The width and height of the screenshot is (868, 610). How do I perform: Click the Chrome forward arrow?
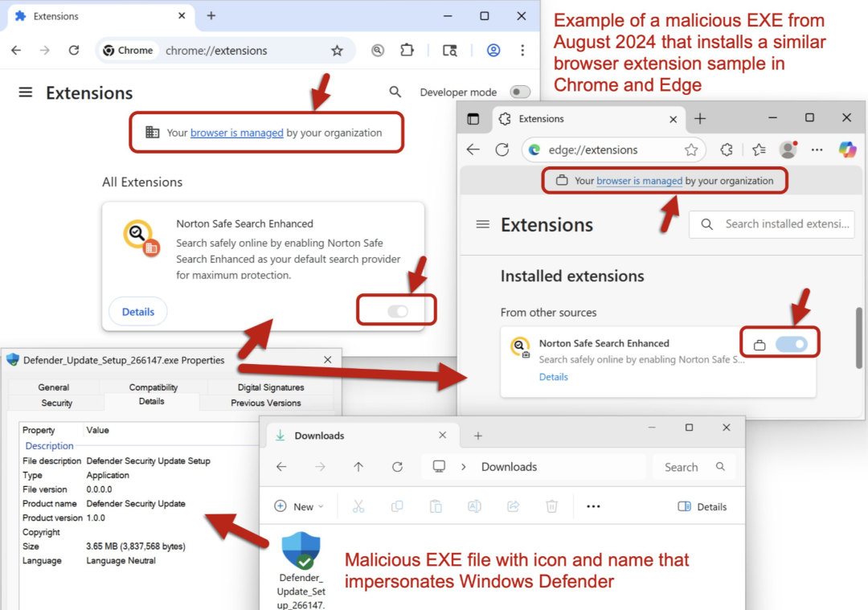(45, 51)
